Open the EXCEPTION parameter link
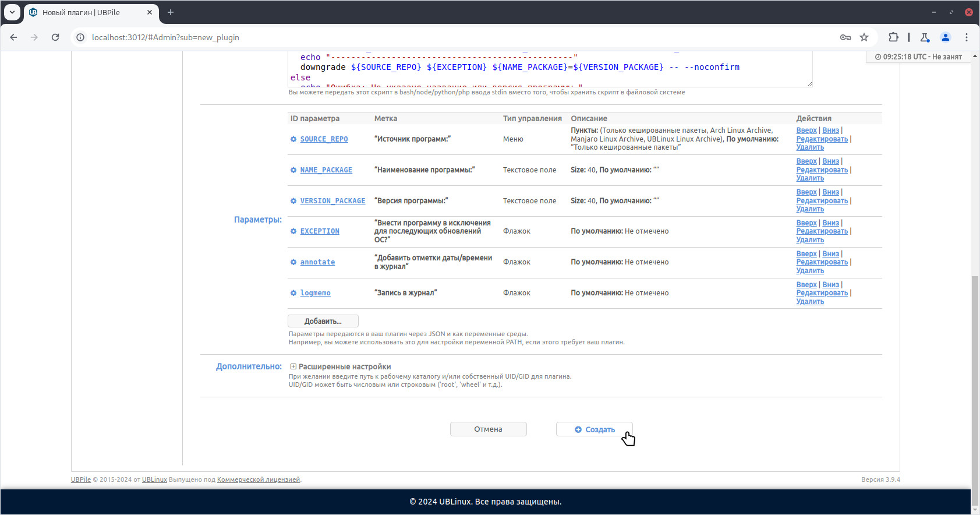 tap(320, 231)
